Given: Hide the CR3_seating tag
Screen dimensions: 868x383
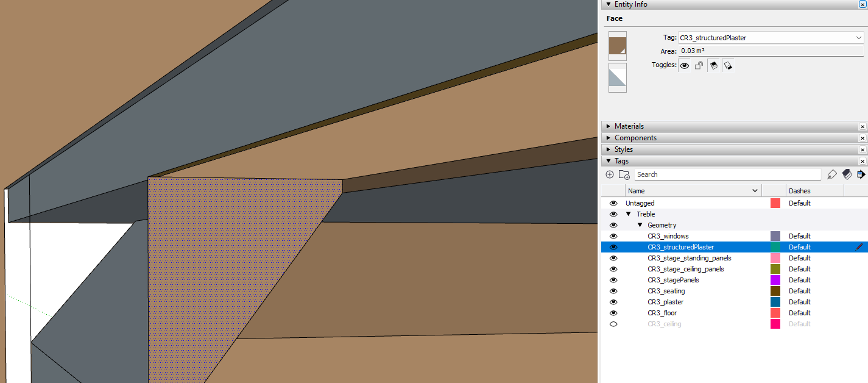Looking at the screenshot, I should click(613, 291).
